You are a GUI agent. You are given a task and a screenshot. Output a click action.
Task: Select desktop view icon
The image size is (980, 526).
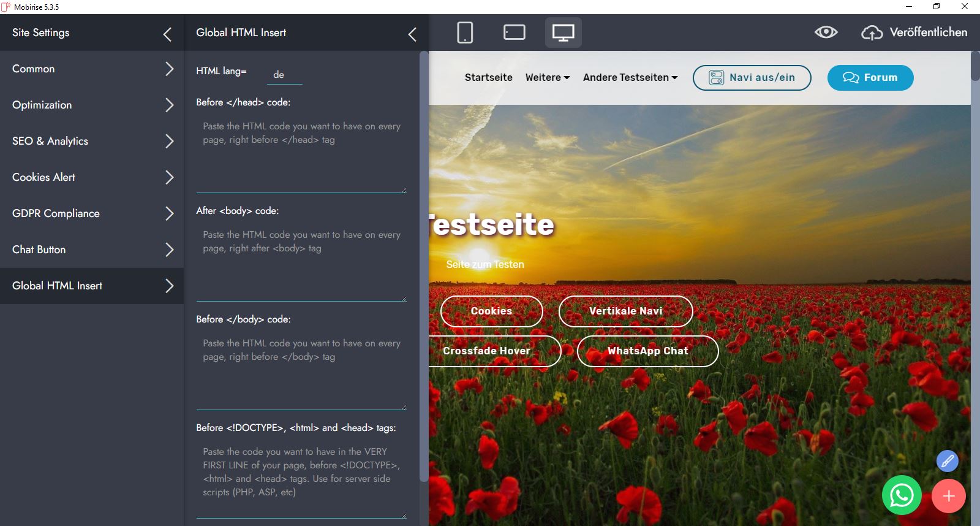563,32
